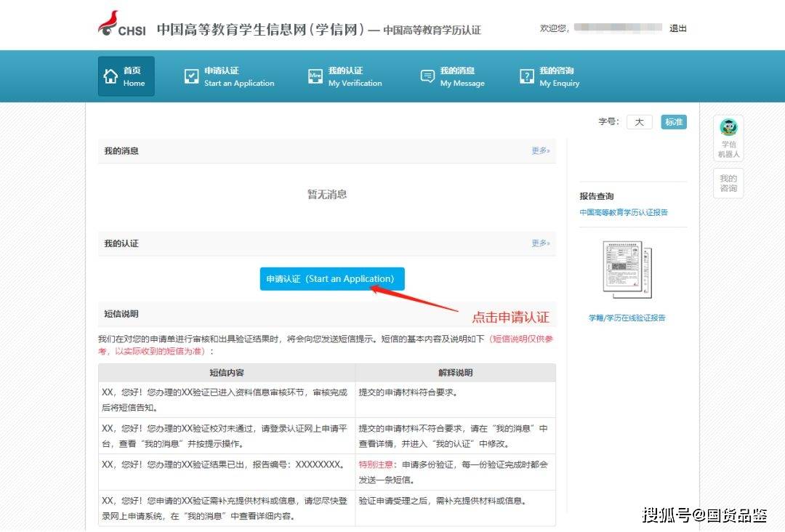Click 退出 to log out
Viewport: 785px width, 532px height.
click(677, 28)
